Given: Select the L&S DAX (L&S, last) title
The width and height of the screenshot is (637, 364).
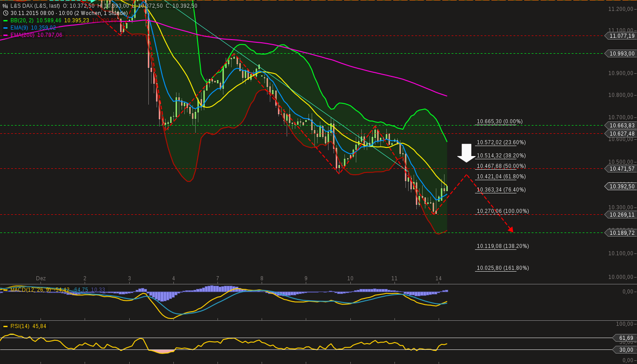Looking at the screenshot, I should click(x=35, y=6).
